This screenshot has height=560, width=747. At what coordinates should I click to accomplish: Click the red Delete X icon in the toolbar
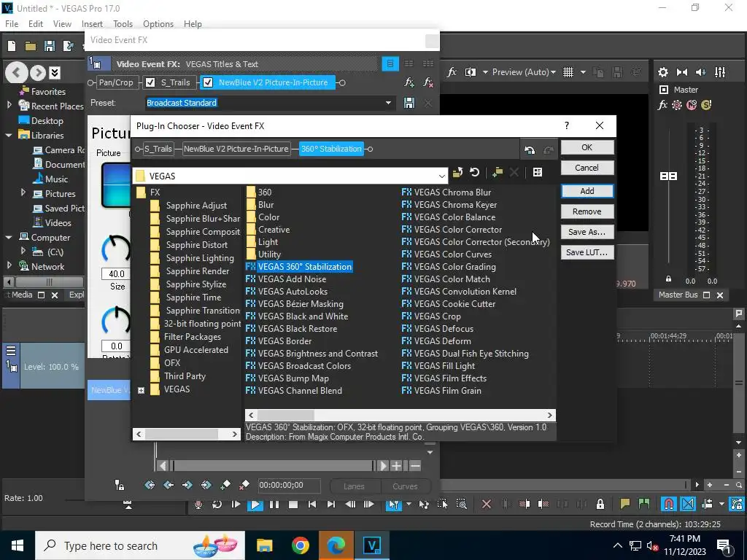coord(487,504)
